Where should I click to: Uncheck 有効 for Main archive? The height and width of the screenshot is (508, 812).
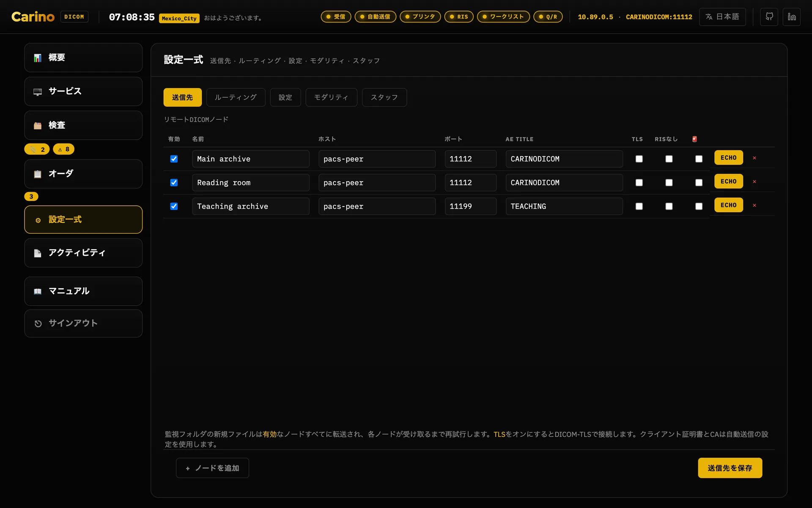coord(174,159)
